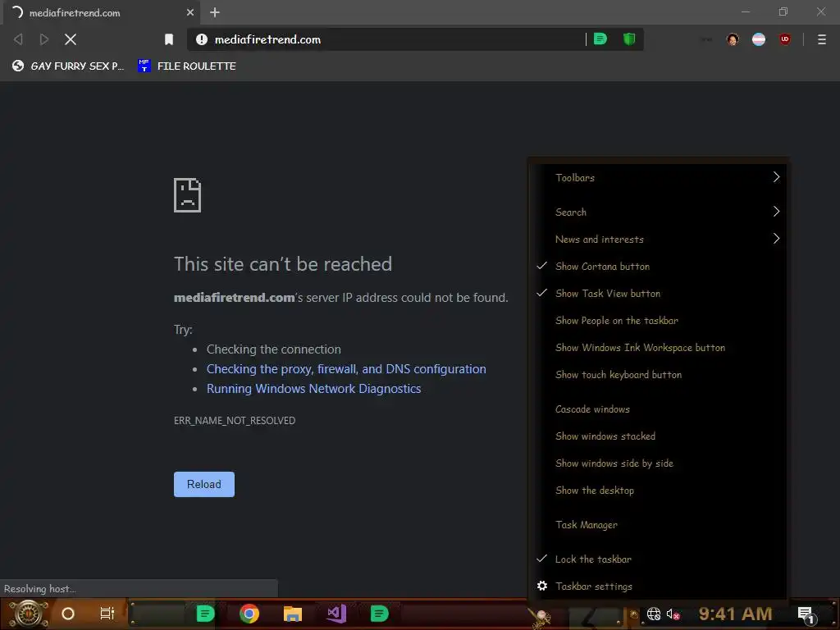Open the second green chat app on the taskbar
Image resolution: width=840 pixels, height=630 pixels.
pos(379,614)
